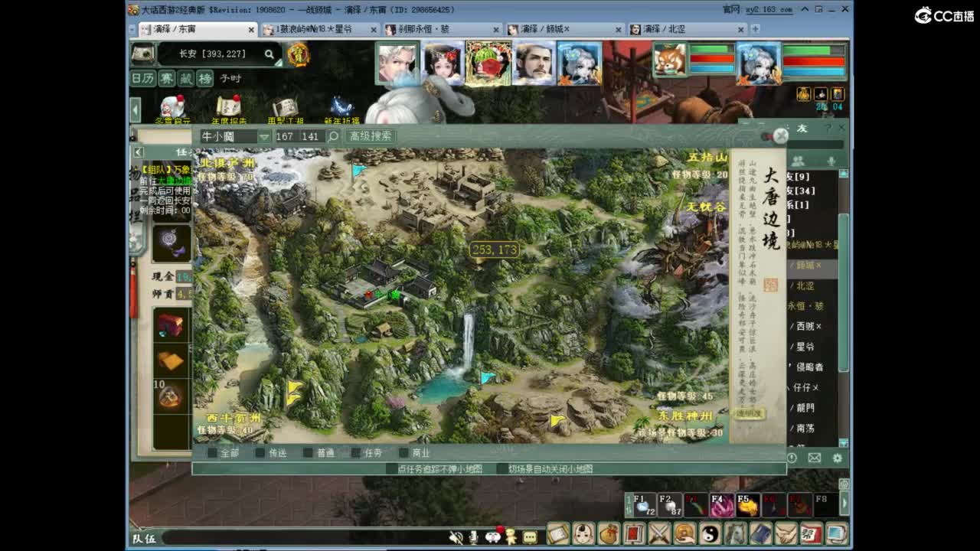Open the monitor system icon
The height and width of the screenshot is (551, 980).
click(x=836, y=533)
